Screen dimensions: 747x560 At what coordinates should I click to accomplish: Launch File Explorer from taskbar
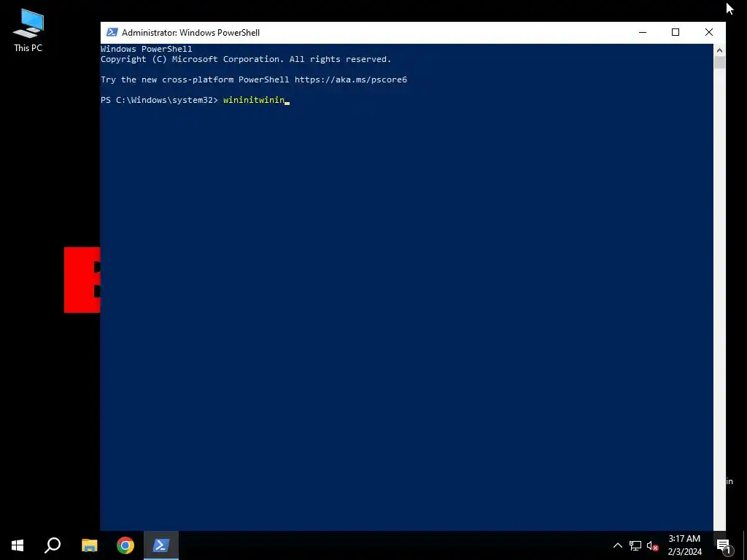click(x=89, y=545)
